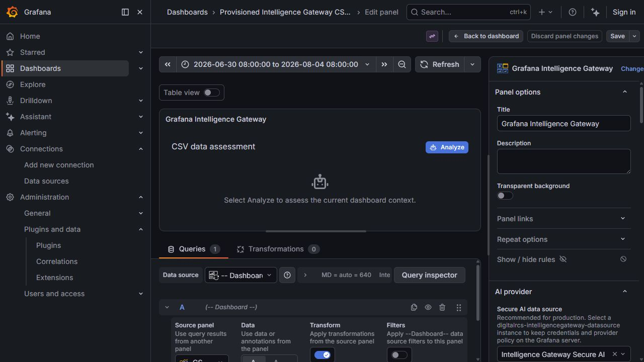Expand the Panel links section
644x362 pixels.
[x=563, y=219]
